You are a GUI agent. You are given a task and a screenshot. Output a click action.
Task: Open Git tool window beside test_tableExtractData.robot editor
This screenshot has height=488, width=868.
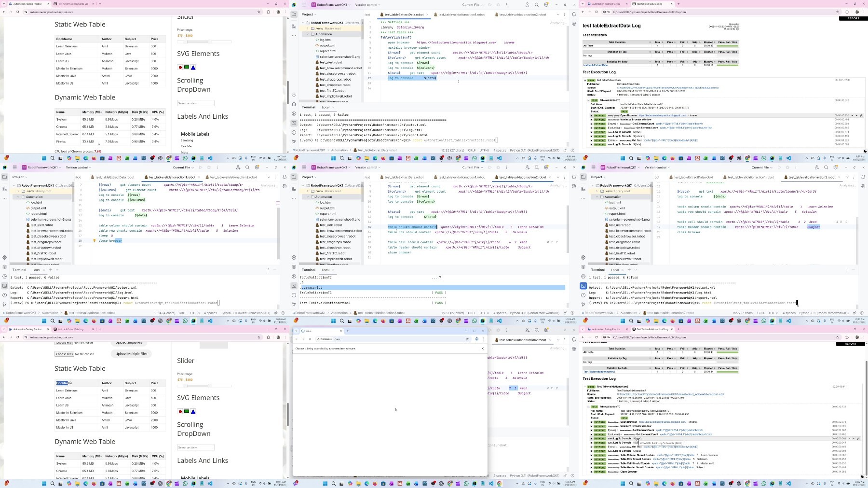[294, 141]
